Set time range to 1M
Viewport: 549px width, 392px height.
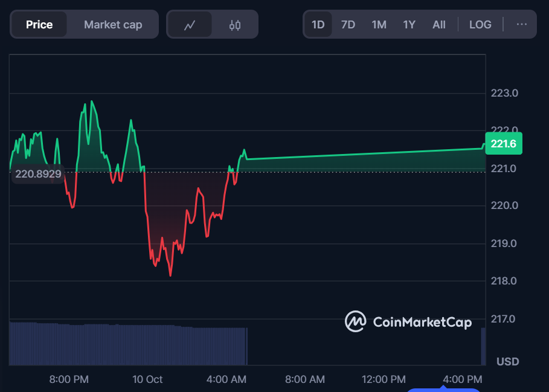pos(379,25)
